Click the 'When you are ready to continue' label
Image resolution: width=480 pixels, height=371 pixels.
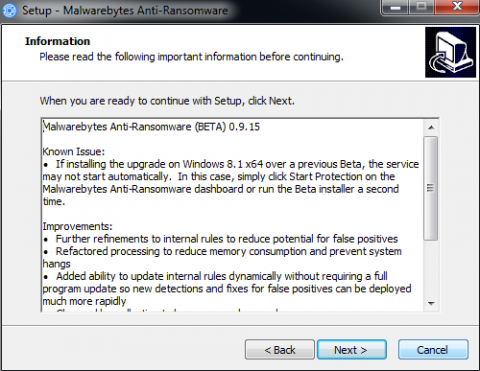click(x=167, y=101)
